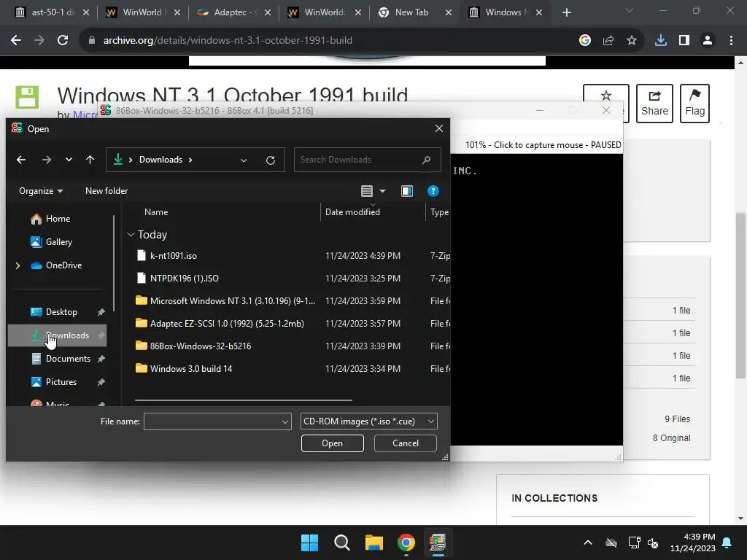Click the Flag button on archive.org
This screenshot has width=747, height=560.
pyautogui.click(x=694, y=104)
